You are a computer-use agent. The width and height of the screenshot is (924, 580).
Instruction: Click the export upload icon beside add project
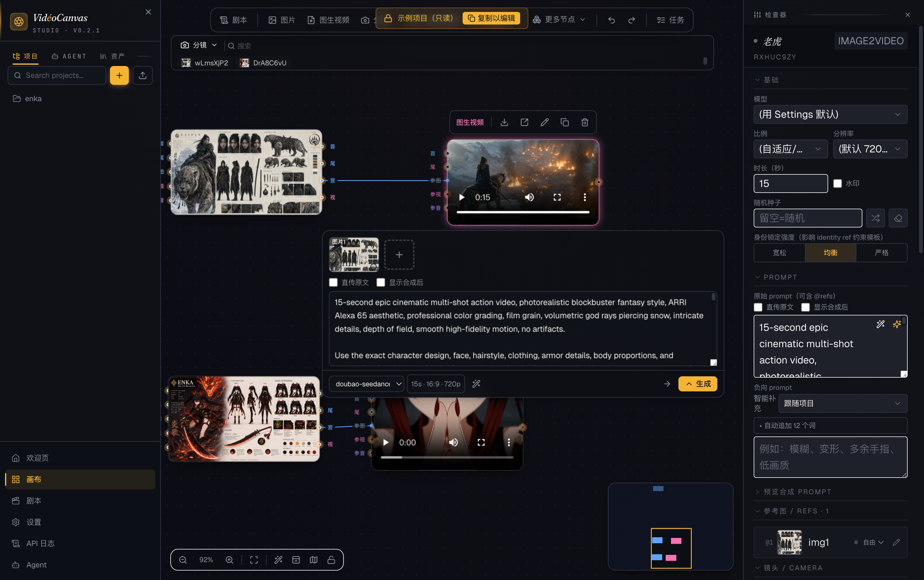click(x=143, y=75)
